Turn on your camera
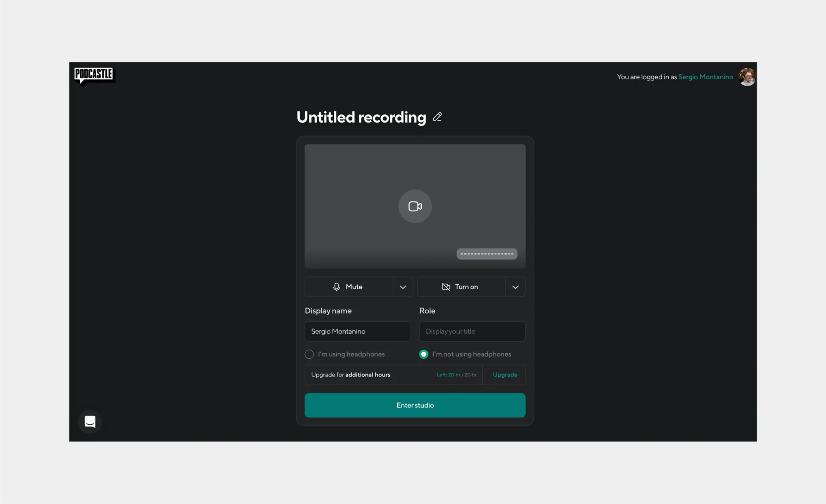Screen dimensions: 826x504 pyautogui.click(x=462, y=286)
